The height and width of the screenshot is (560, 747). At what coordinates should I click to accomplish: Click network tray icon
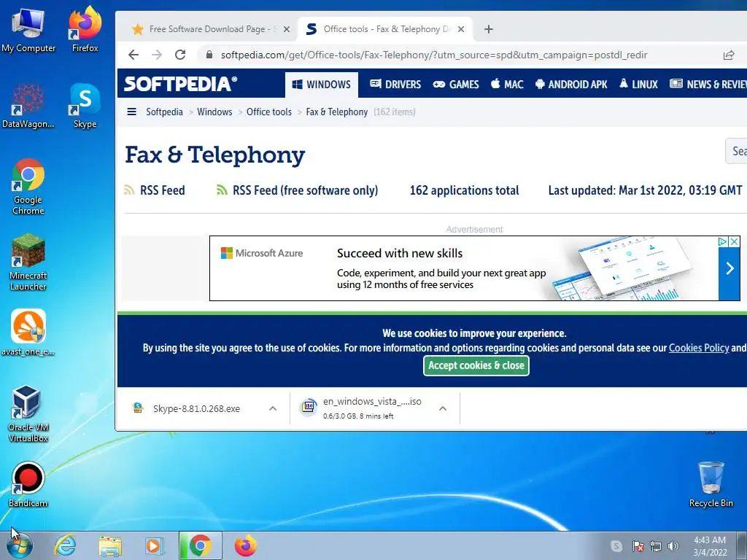click(x=656, y=546)
